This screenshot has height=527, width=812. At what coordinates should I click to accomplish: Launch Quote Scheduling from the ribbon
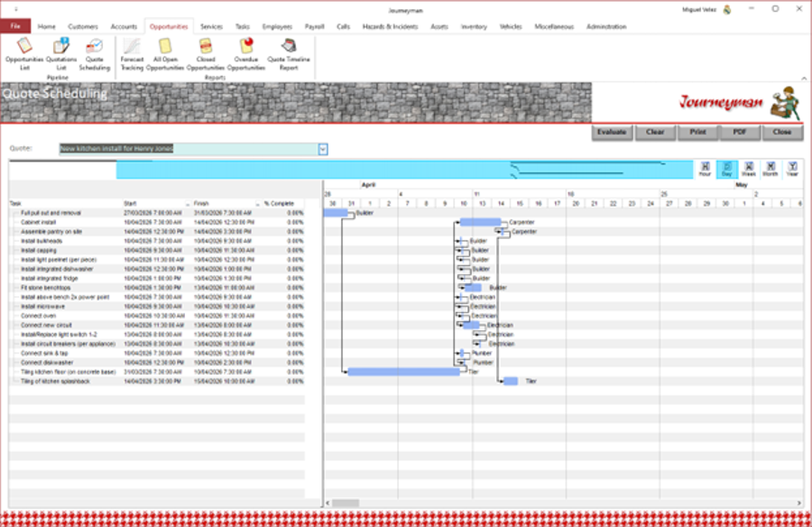tap(94, 54)
